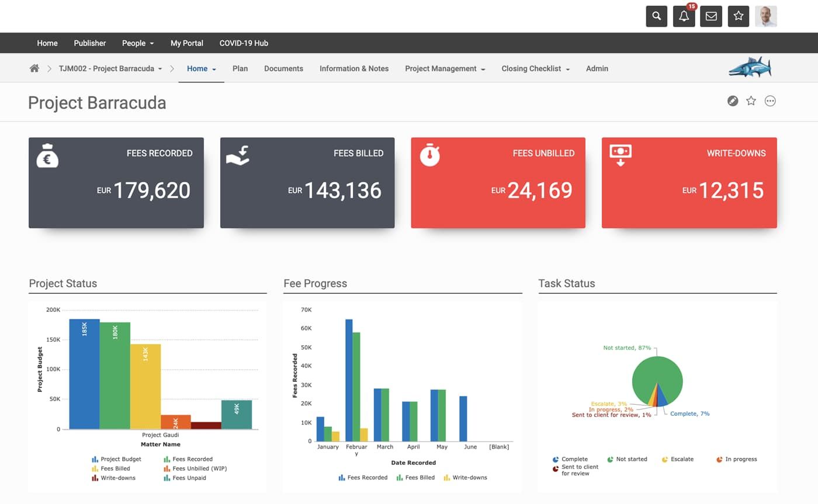Click the edit pencil icon beside title

pos(732,101)
